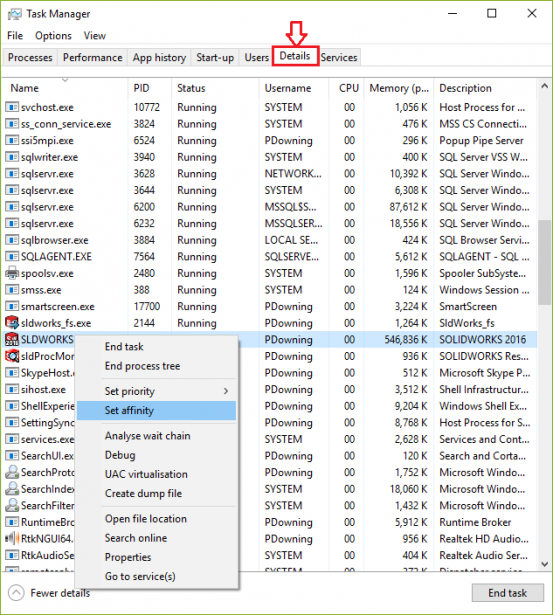Click the sihost.exe process icon
This screenshot has height=615, width=553.
click(x=12, y=389)
